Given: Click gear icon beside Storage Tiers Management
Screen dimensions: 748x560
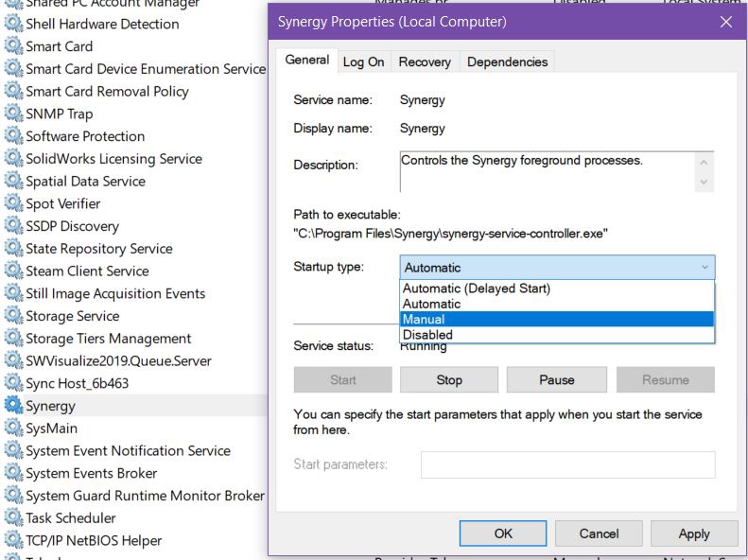Looking at the screenshot, I should click(x=13, y=339).
